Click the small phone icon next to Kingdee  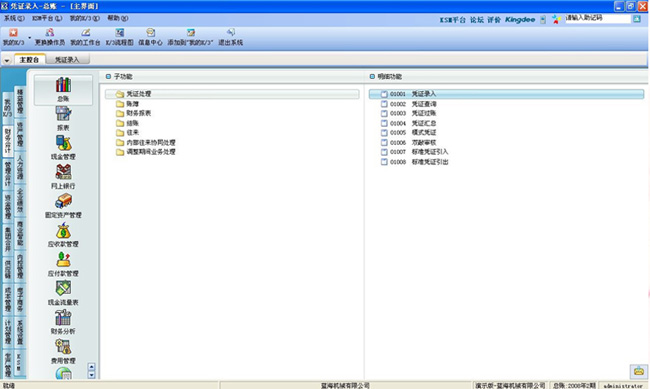[x=543, y=19]
